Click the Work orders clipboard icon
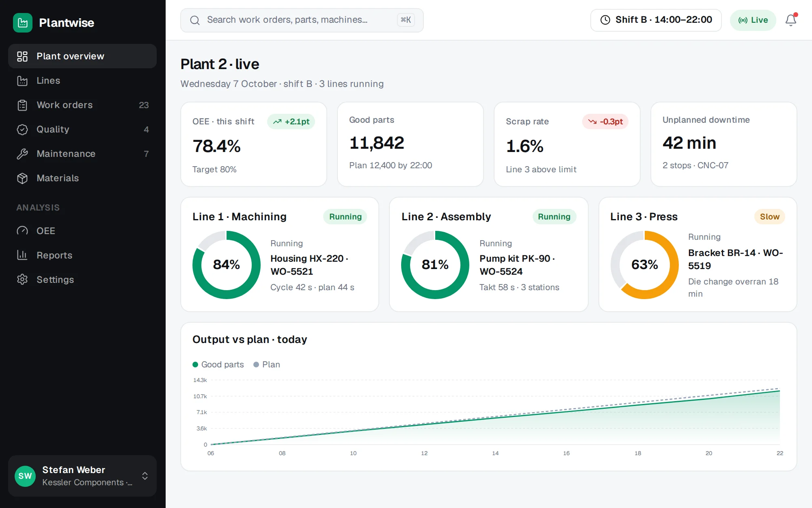Image resolution: width=812 pixels, height=508 pixels. 22,105
